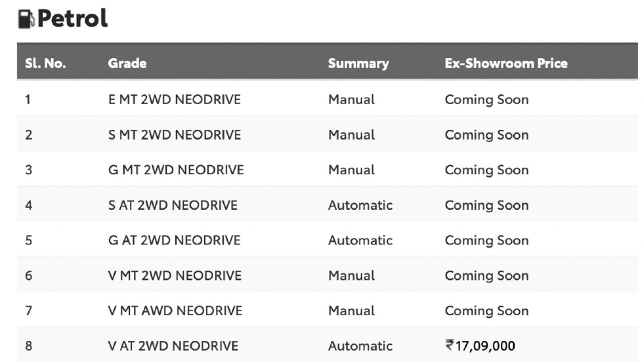Click Automatic summary in row 4

click(x=360, y=205)
